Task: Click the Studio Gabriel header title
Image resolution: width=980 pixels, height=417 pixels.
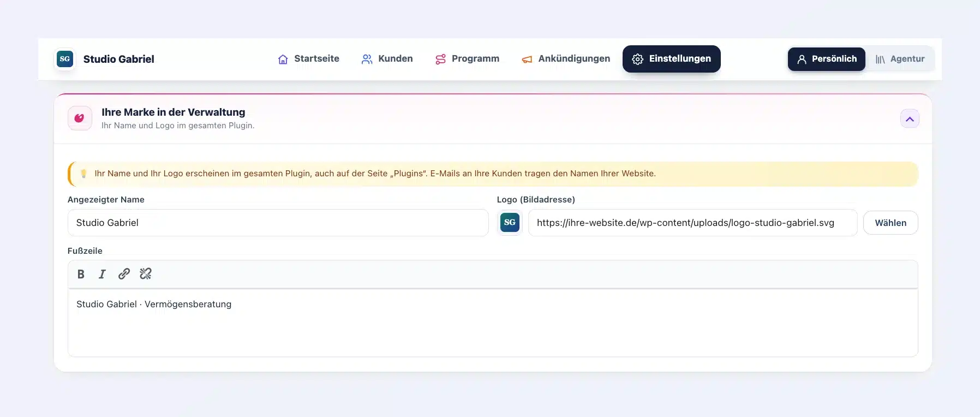Action: [x=118, y=59]
